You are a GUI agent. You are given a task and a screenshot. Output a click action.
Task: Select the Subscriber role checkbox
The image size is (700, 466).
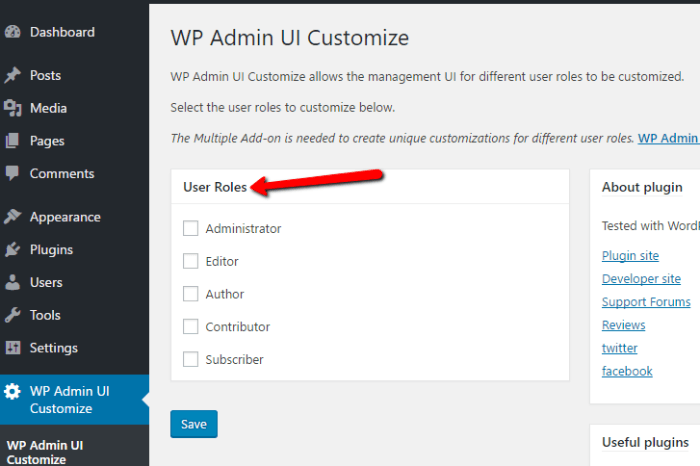[x=191, y=359]
